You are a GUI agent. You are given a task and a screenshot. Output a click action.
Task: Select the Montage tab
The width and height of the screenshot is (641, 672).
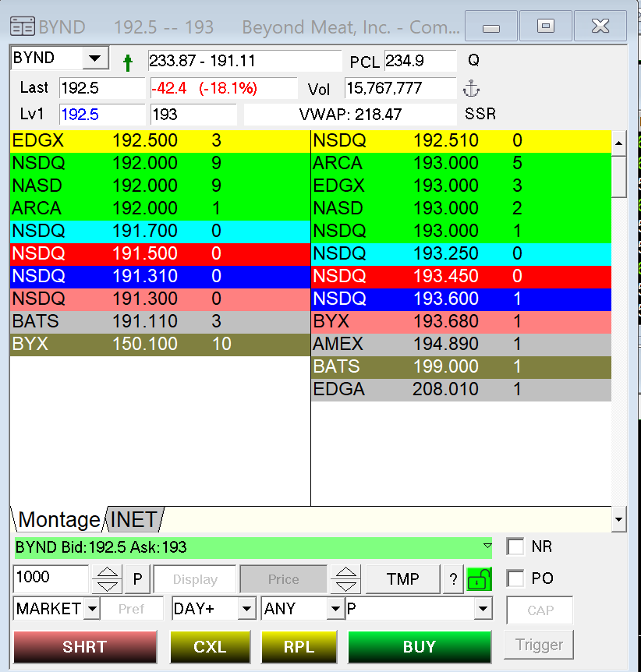[x=59, y=519]
